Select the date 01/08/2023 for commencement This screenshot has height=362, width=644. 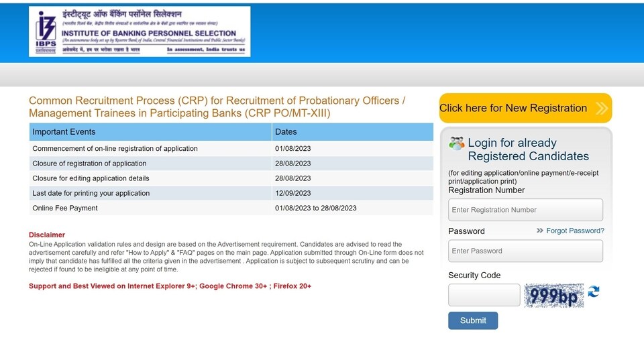pyautogui.click(x=293, y=149)
